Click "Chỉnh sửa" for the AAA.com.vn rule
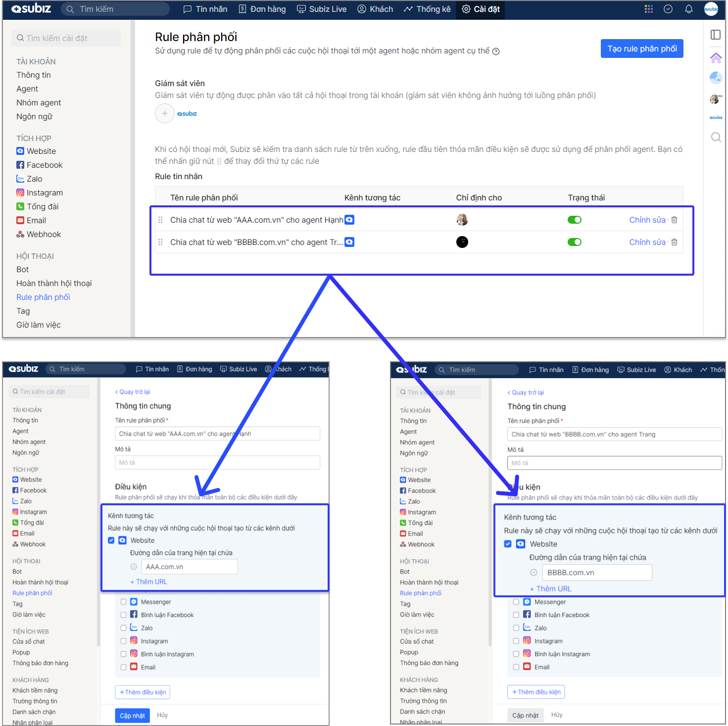Viewport: 728px width, 726px height. [x=647, y=220]
